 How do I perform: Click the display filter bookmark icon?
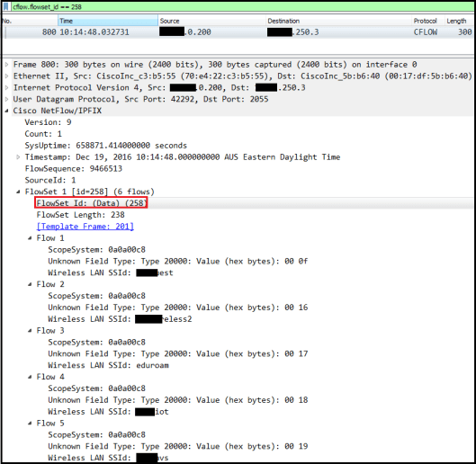[5, 6]
